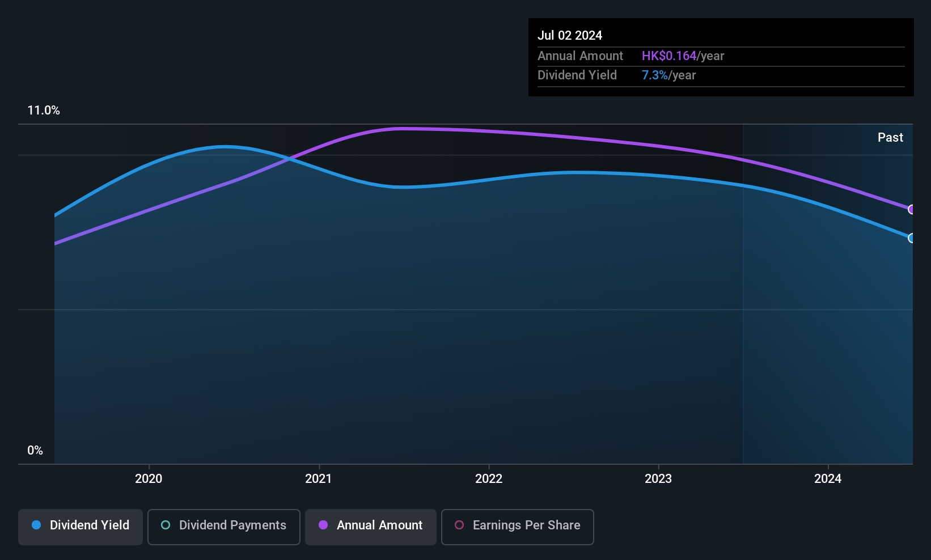The height and width of the screenshot is (560, 931).
Task: Click the 2024 x-axis label
Action: coord(828,479)
